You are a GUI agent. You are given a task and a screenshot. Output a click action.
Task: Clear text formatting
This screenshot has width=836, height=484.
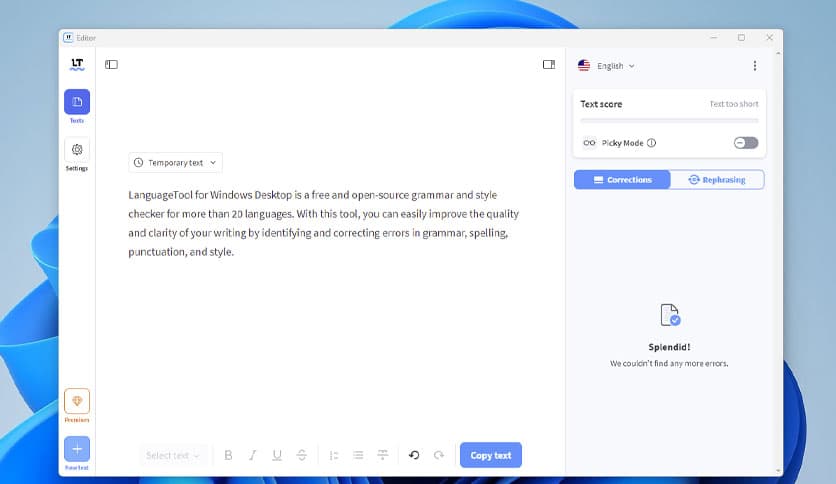[x=383, y=455]
